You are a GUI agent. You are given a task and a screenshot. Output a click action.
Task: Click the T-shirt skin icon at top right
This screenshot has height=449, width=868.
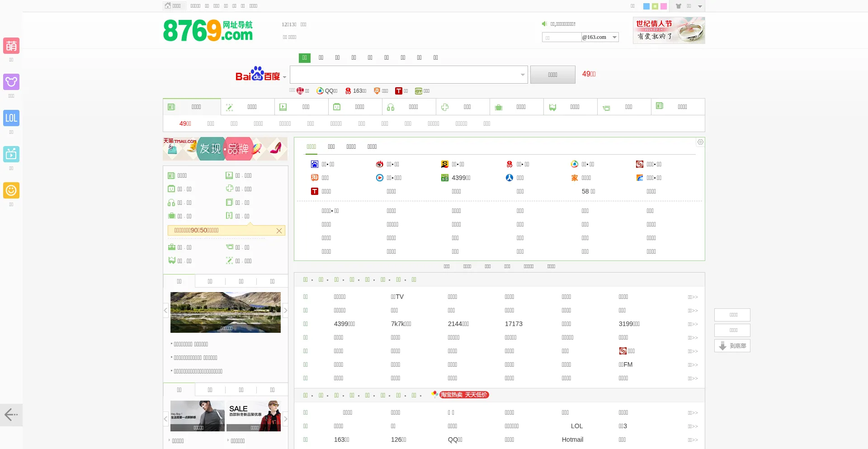pos(679,6)
